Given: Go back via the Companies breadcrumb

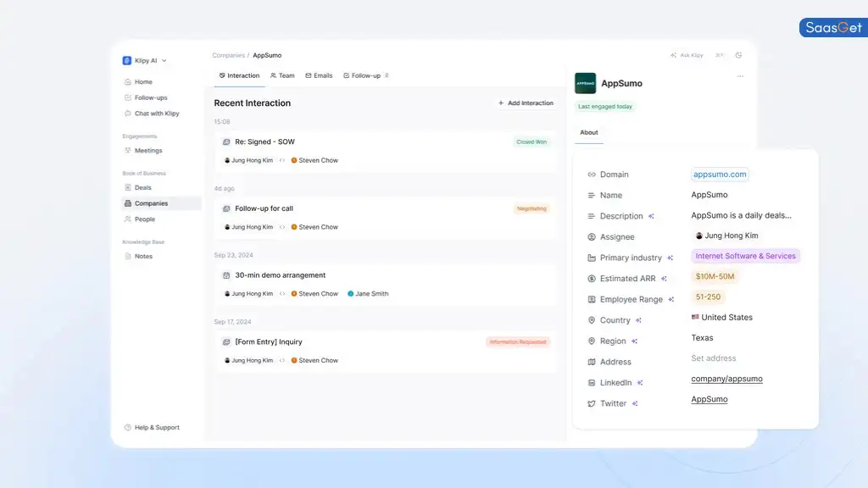Looking at the screenshot, I should pyautogui.click(x=228, y=55).
